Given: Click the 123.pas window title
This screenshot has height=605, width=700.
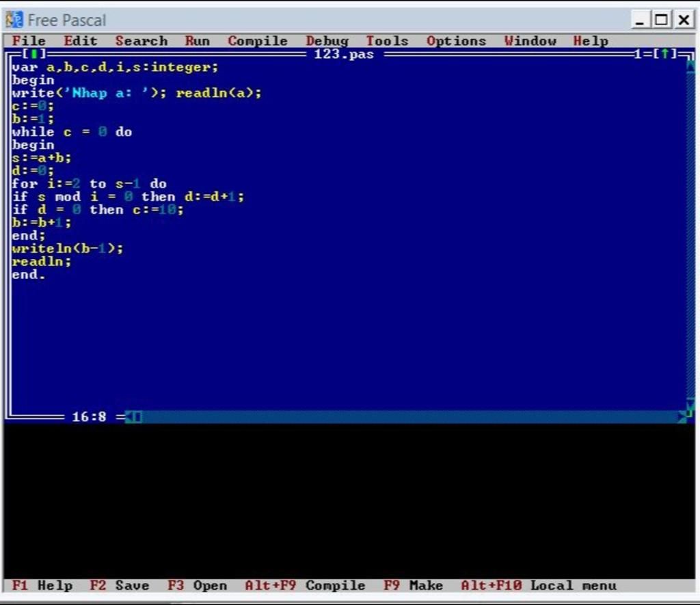Looking at the screenshot, I should (x=344, y=54).
